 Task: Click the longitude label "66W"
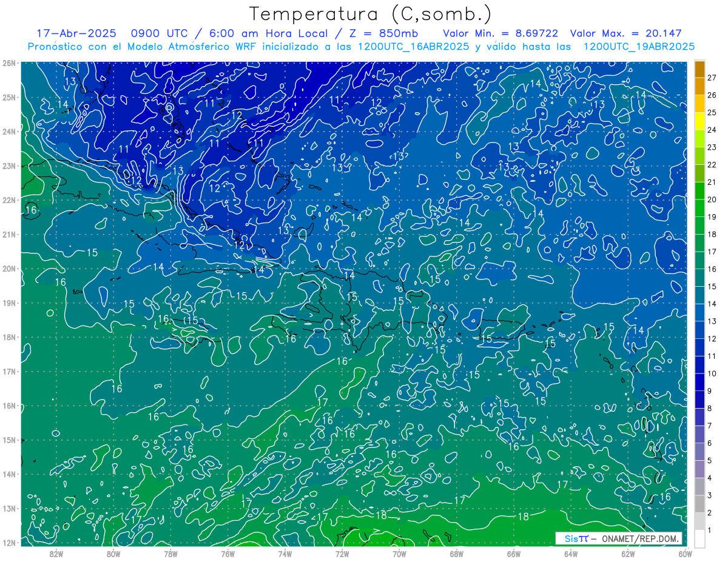pos(513,553)
